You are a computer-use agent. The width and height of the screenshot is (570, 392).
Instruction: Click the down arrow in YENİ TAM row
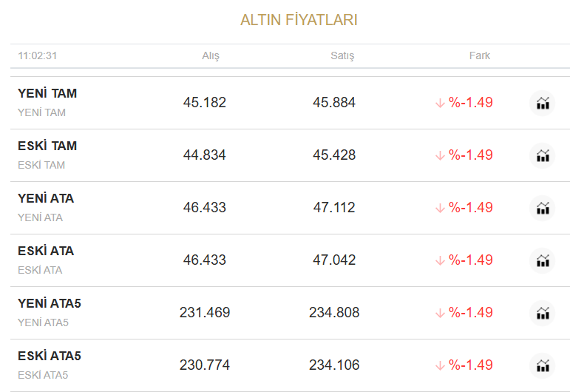440,103
